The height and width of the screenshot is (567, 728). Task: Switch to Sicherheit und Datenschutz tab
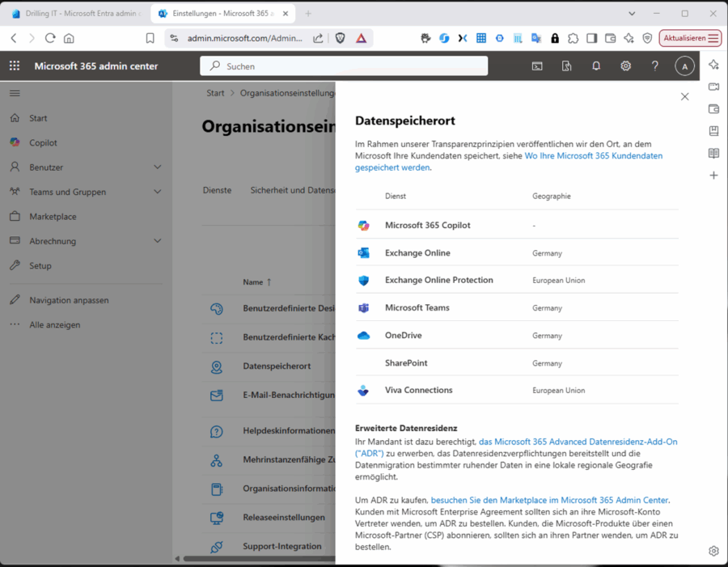click(x=293, y=190)
